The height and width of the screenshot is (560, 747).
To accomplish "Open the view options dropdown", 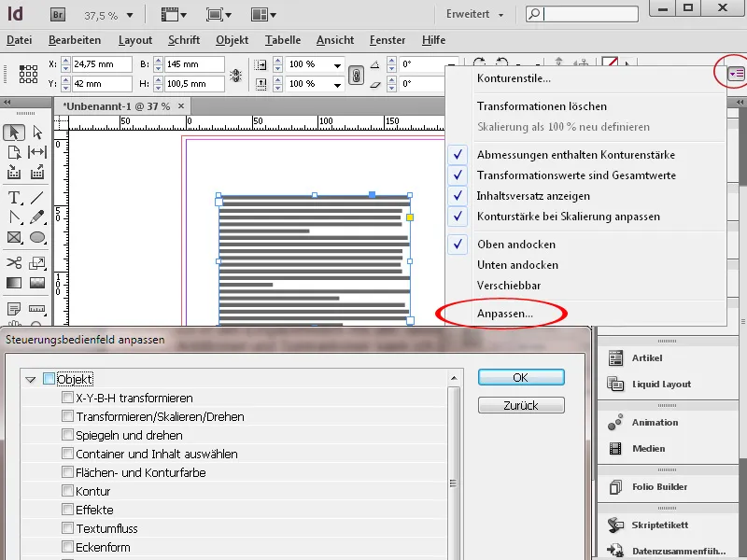I will pos(174,15).
